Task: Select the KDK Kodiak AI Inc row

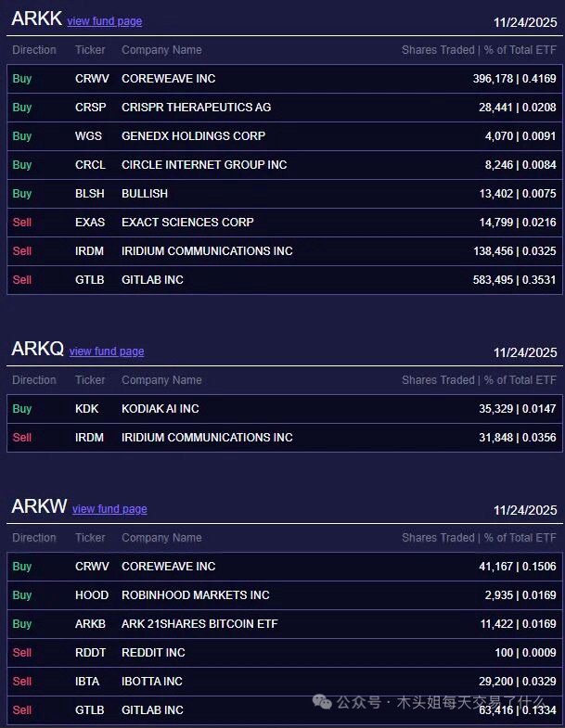Action: coord(285,409)
